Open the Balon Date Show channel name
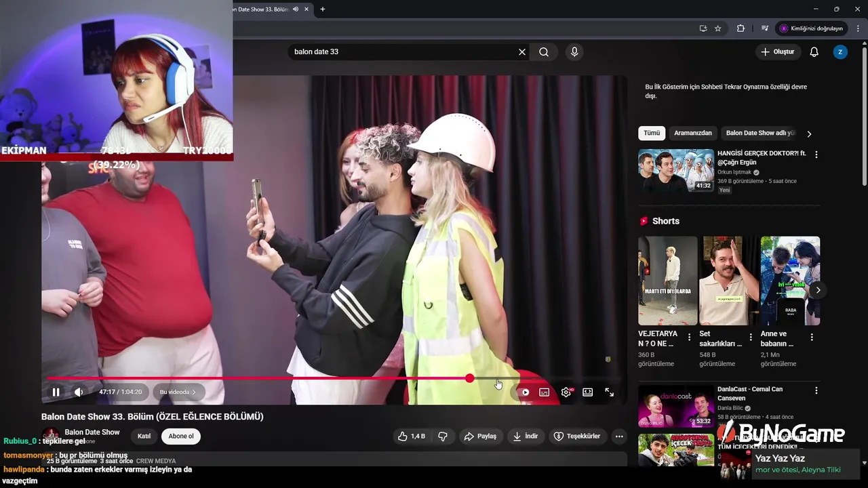 (92, 432)
